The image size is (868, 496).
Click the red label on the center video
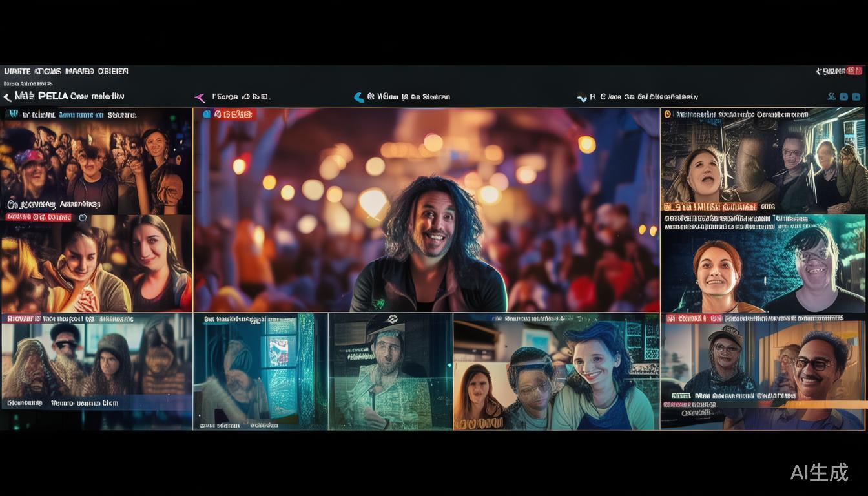pyautogui.click(x=235, y=114)
